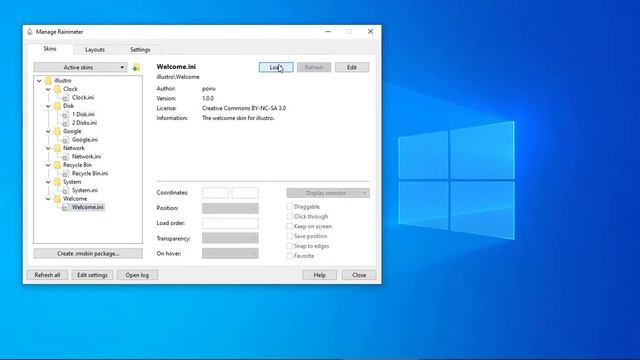Click the System.ini file icon
The height and width of the screenshot is (360, 640).
click(x=65, y=190)
